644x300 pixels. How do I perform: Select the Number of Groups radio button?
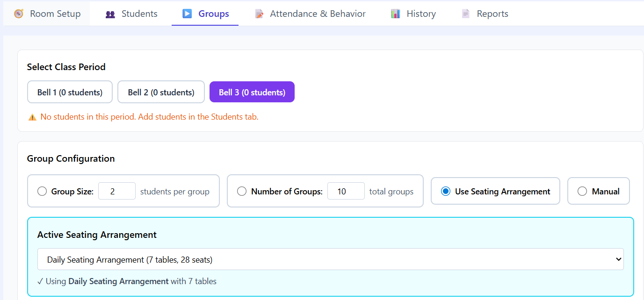242,191
